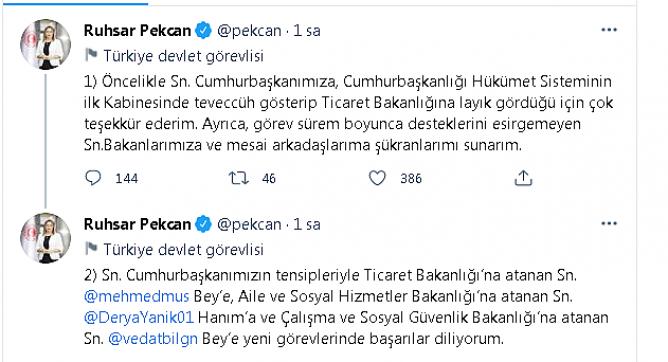This screenshot has width=668, height=362.
Task: Click the Ruhsar Pekcan name on first tweet
Action: [x=137, y=31]
